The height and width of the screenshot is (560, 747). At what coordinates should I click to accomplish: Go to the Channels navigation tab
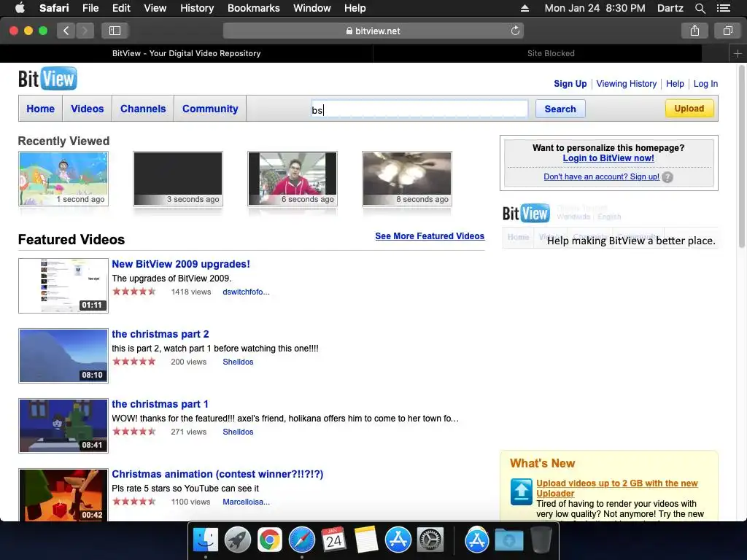(x=143, y=109)
